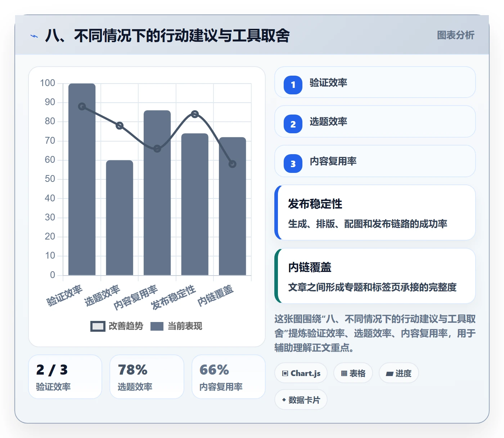The image size is (504, 438).
Task: Select the Chart.js tag
Action: pos(301,373)
